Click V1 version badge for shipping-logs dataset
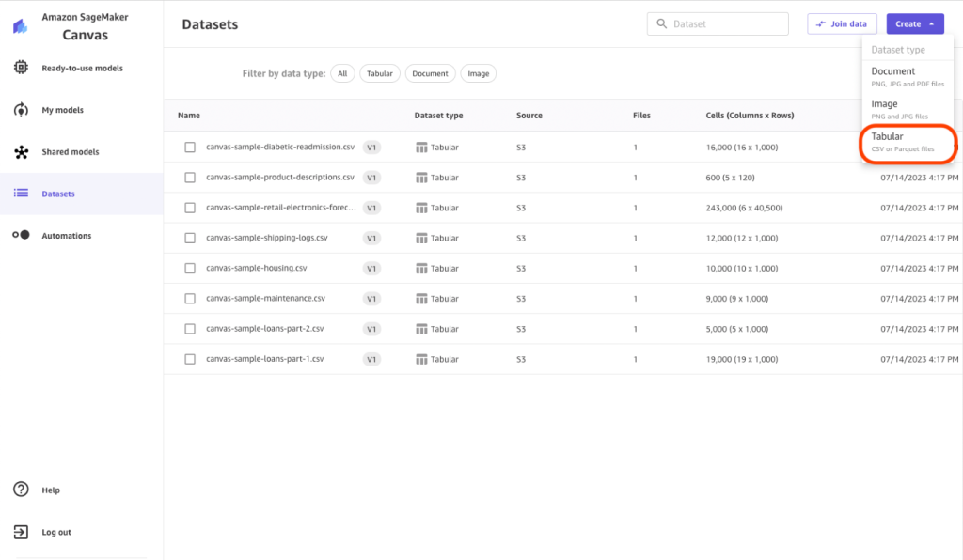The image size is (963, 560). click(x=371, y=238)
